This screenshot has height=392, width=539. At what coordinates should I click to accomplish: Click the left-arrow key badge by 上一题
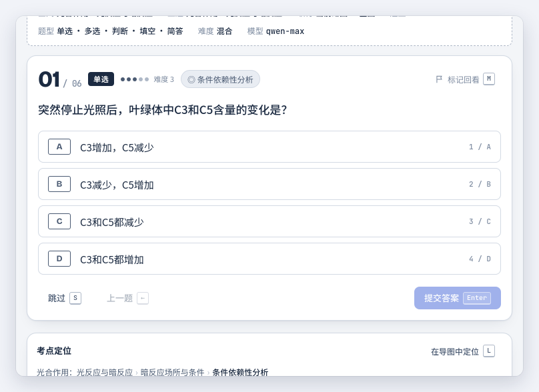[143, 298]
